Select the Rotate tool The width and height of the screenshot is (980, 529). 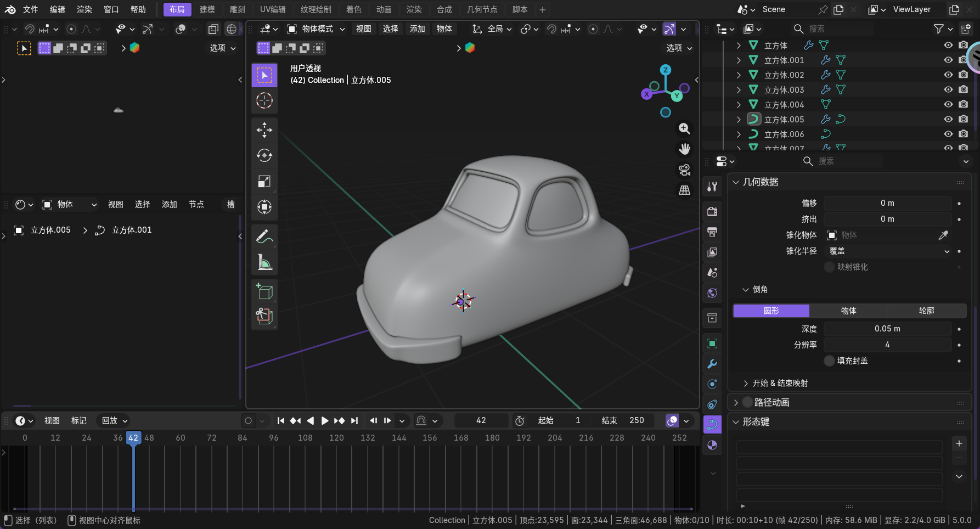(264, 156)
